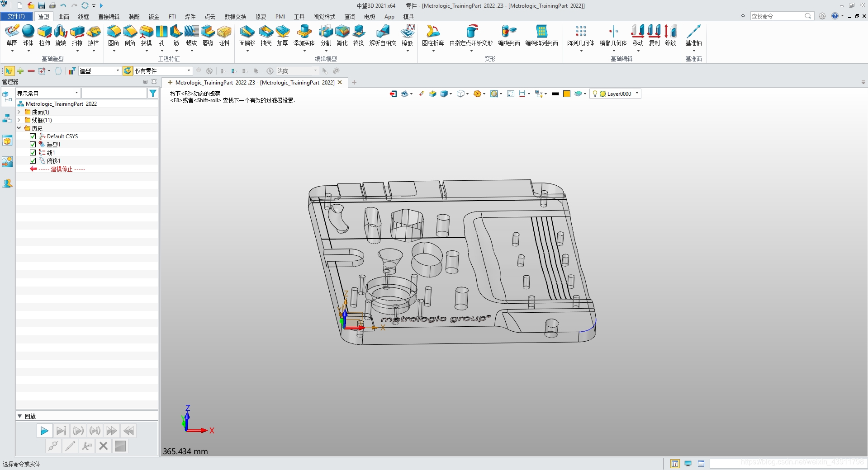Screen dimensions: 868x470
Task: Open the 文件(F) file menu
Action: coord(16,16)
